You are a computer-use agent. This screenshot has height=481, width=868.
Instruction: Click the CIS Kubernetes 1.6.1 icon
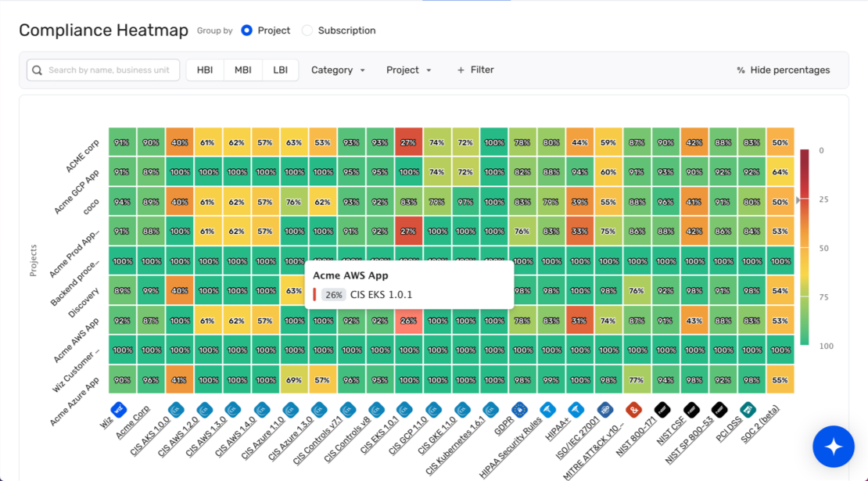490,410
